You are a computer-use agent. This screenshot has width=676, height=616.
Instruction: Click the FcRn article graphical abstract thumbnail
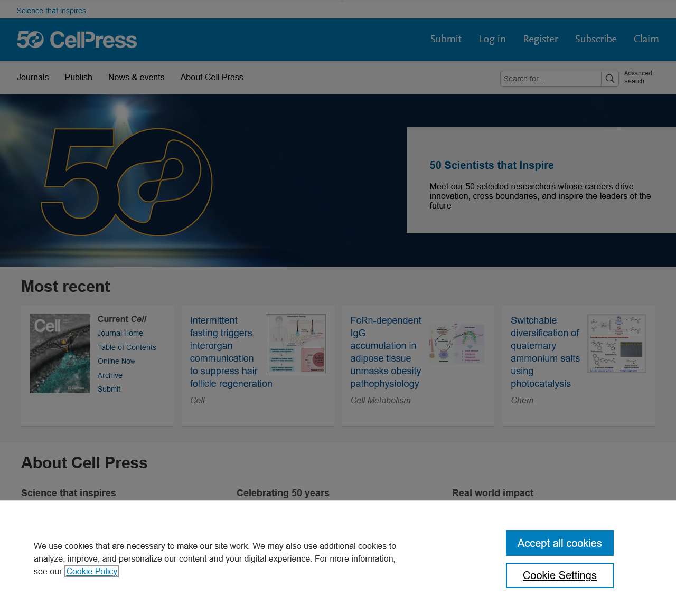tap(457, 344)
